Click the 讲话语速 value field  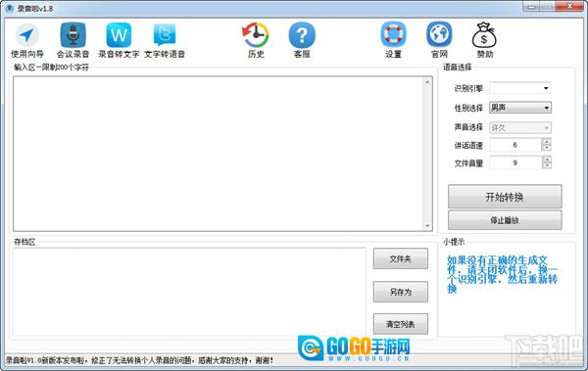tap(515, 145)
